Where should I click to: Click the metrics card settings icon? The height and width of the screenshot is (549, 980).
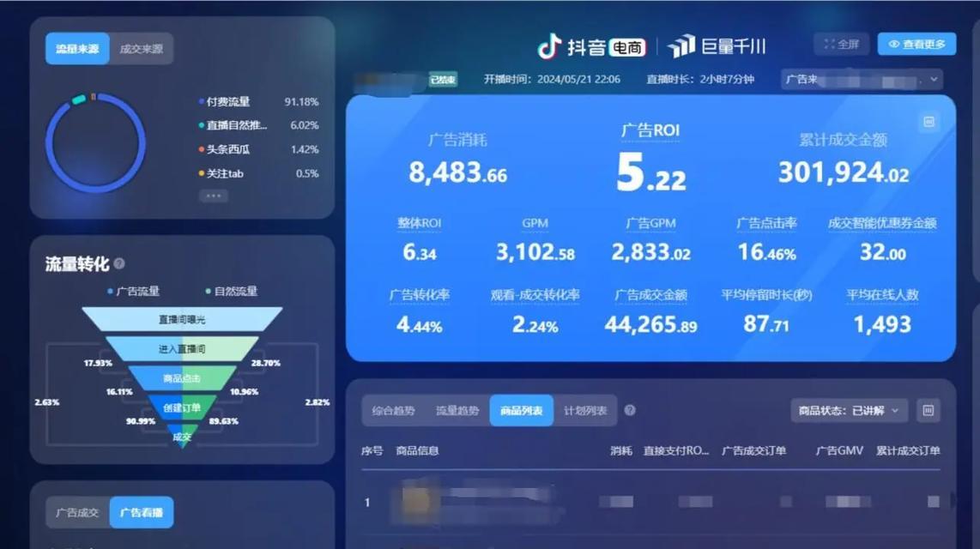[x=929, y=122]
